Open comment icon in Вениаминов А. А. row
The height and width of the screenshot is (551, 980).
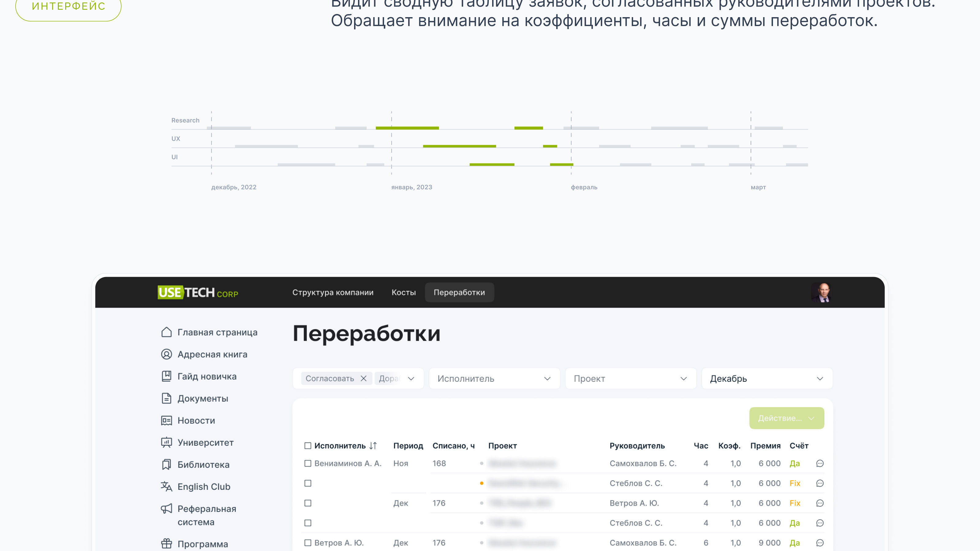[820, 463]
